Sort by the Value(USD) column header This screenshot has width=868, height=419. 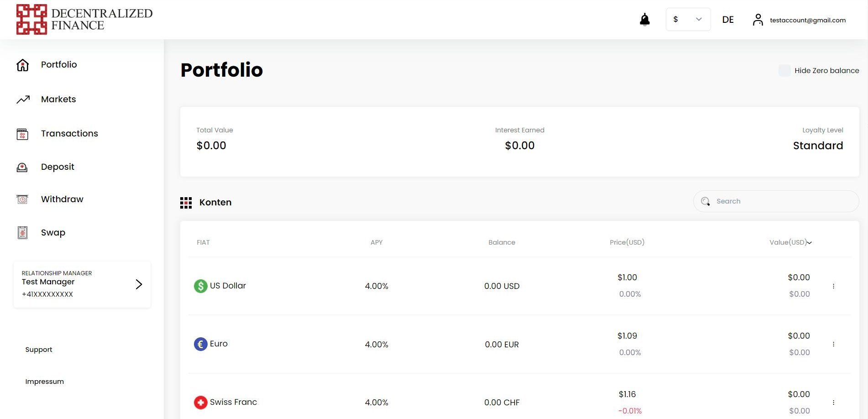790,242
